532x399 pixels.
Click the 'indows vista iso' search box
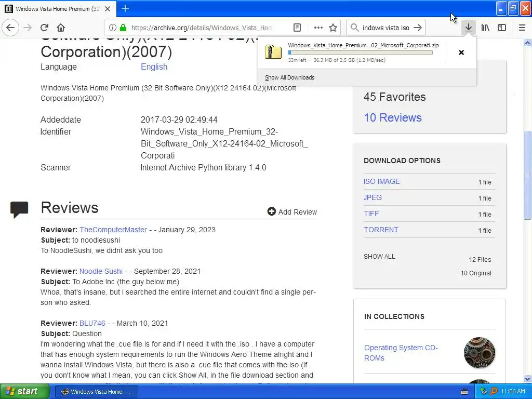point(386,28)
